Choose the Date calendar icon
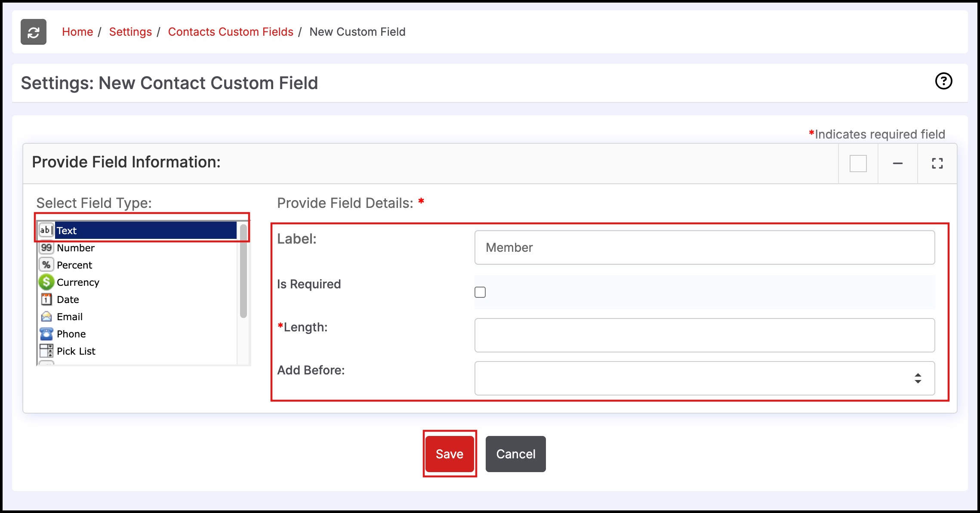Screen dimensions: 980x513 click(x=46, y=300)
